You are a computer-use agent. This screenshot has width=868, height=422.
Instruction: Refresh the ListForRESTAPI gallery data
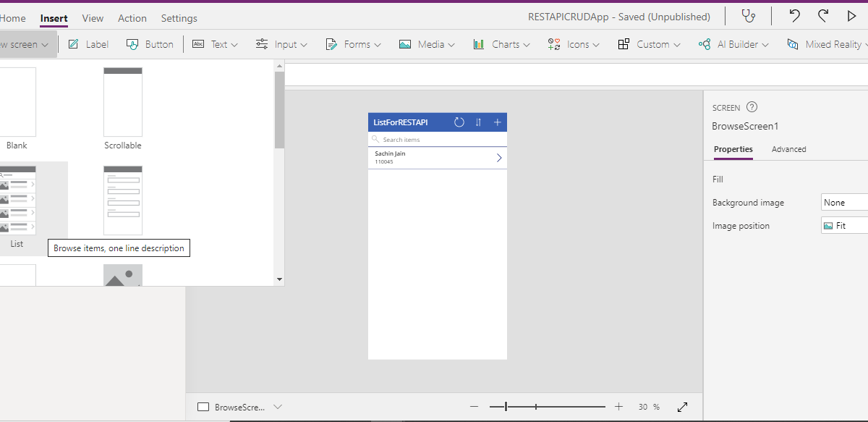459,122
